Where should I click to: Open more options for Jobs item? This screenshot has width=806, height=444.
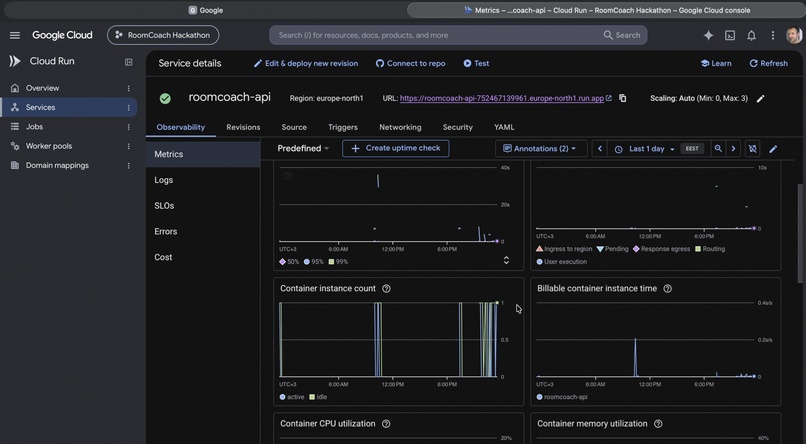coord(129,127)
